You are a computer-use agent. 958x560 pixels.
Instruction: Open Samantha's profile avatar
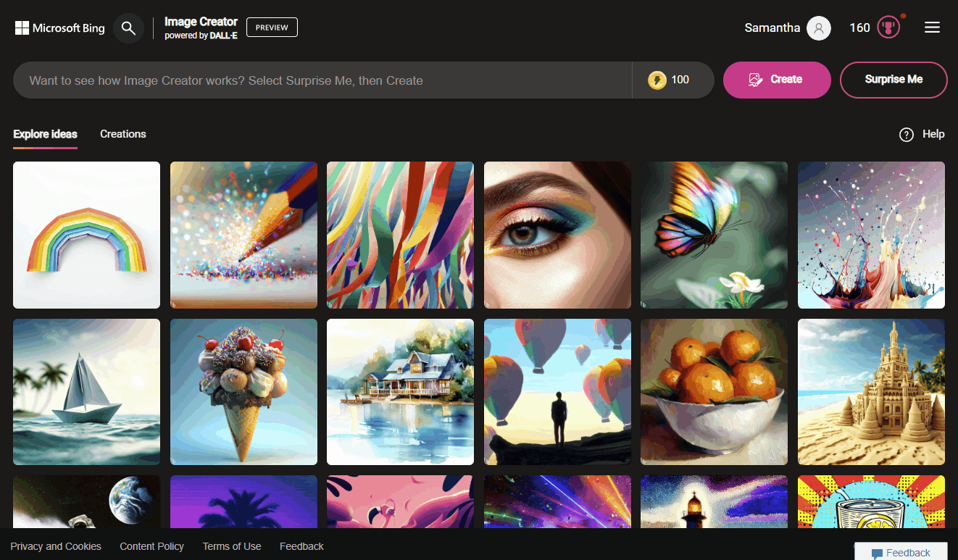pyautogui.click(x=817, y=28)
